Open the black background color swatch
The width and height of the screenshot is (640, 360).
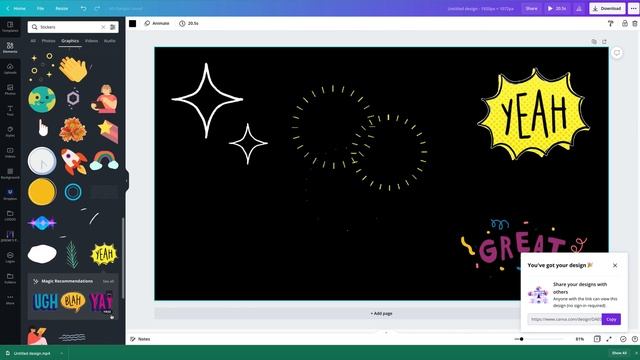(x=133, y=24)
